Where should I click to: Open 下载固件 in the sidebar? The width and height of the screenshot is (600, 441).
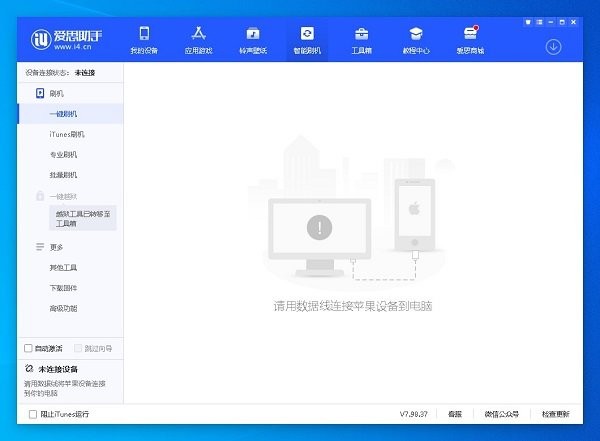click(x=63, y=288)
